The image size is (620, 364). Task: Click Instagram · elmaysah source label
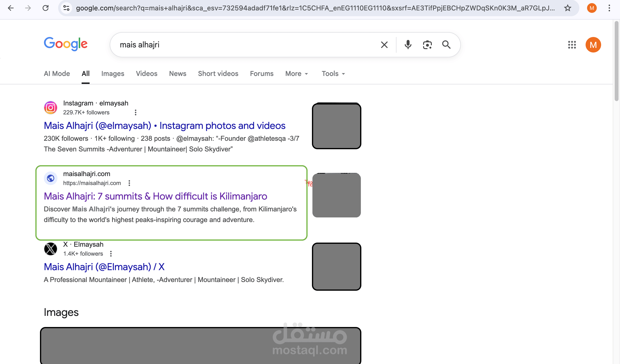(96, 103)
